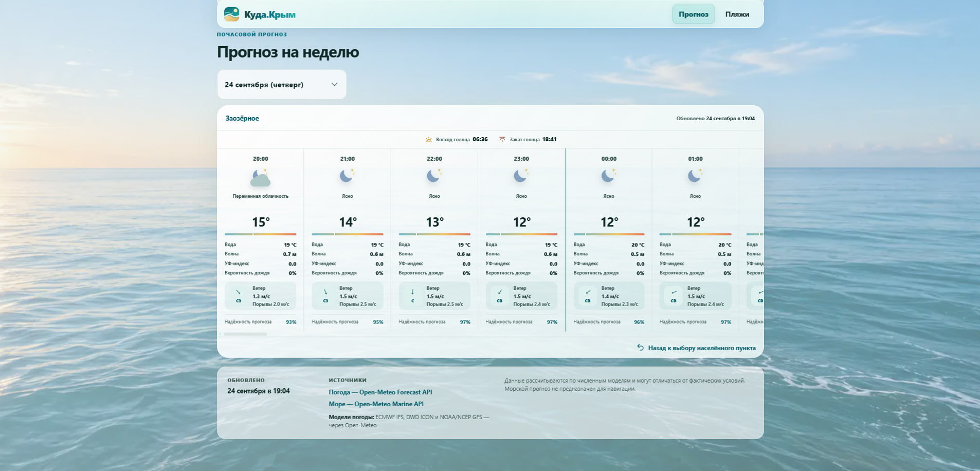The height and width of the screenshot is (471, 980).
Task: Click the clear moon icon at 22:00
Action: click(x=434, y=176)
